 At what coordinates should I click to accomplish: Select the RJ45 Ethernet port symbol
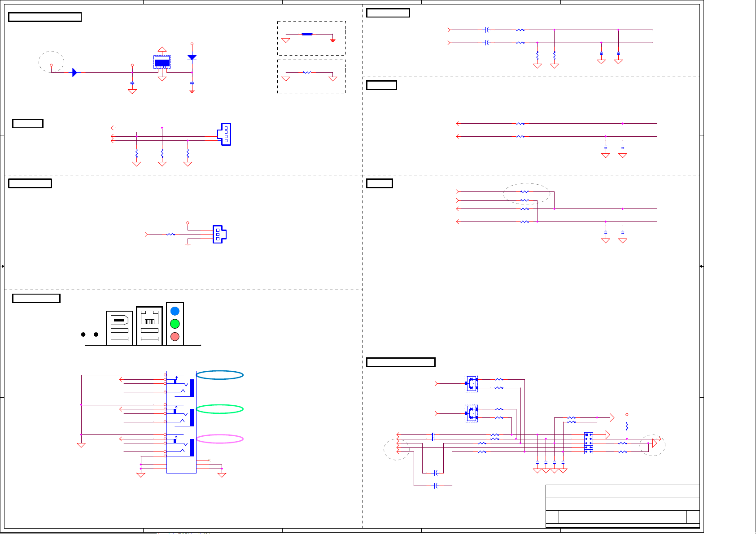(149, 318)
